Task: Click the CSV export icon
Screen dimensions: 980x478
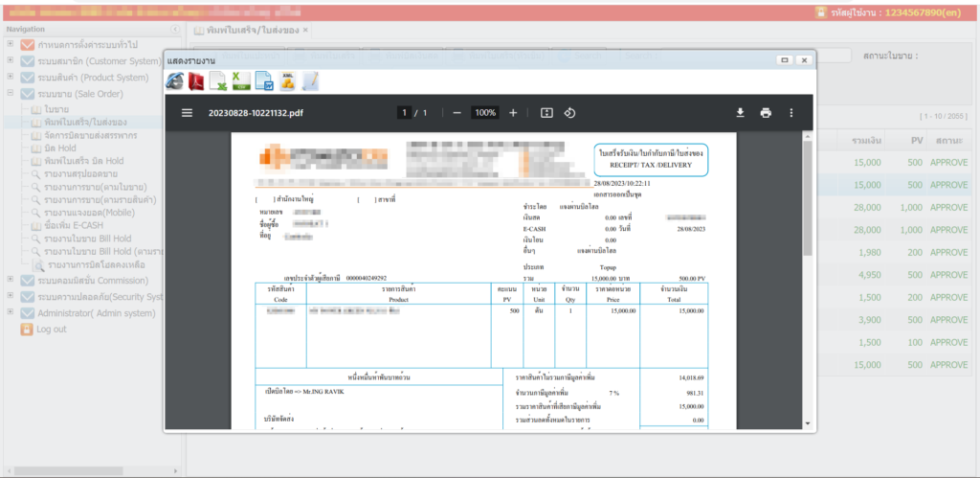Action: tap(241, 82)
